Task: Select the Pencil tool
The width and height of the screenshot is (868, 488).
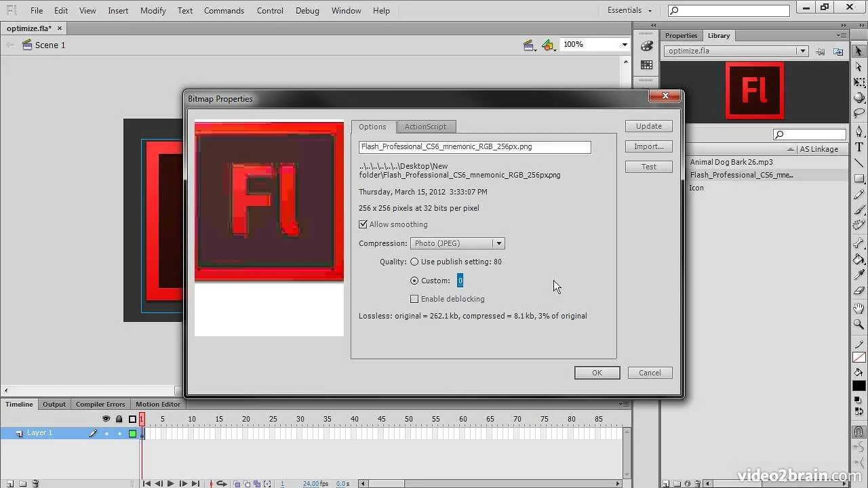Action: point(859,195)
